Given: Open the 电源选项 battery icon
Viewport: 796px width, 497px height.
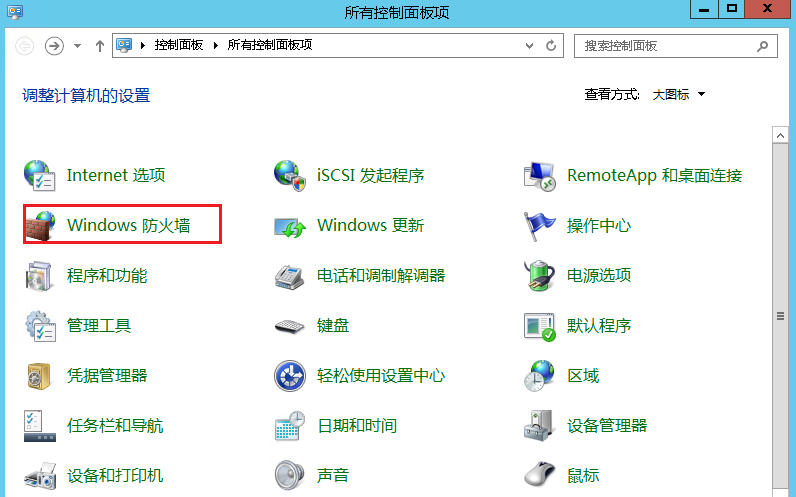Looking at the screenshot, I should pos(539,276).
